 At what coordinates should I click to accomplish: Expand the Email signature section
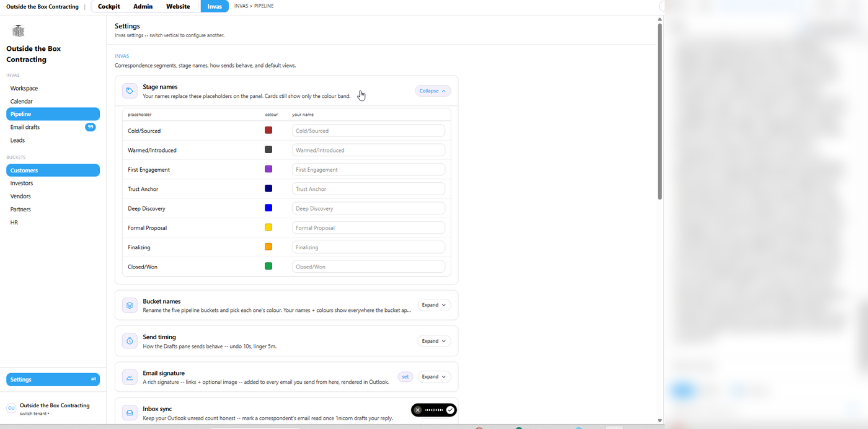(x=434, y=377)
